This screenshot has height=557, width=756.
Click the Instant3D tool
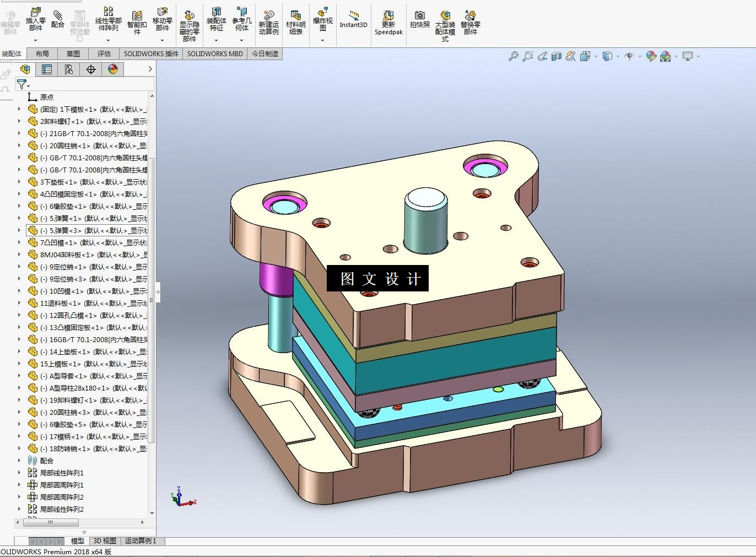353,20
